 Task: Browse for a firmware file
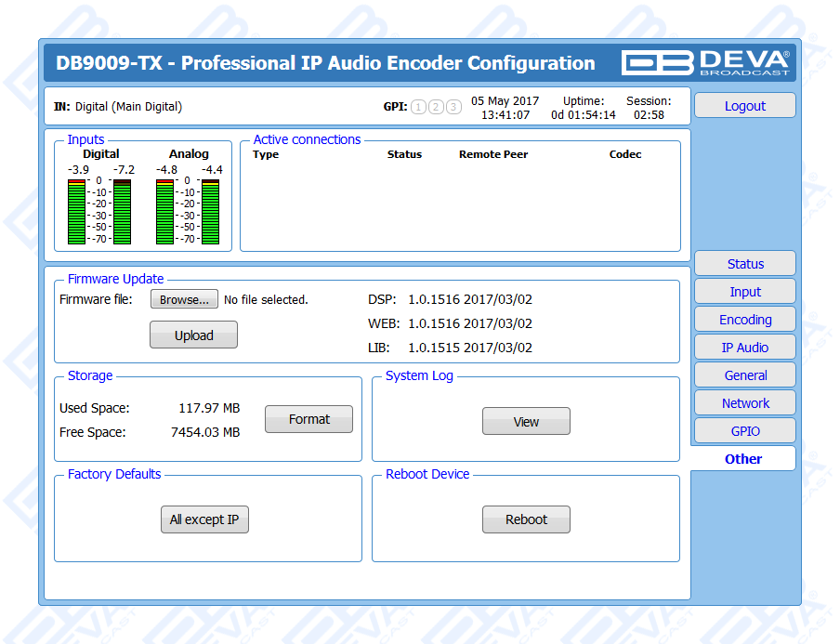tap(184, 299)
